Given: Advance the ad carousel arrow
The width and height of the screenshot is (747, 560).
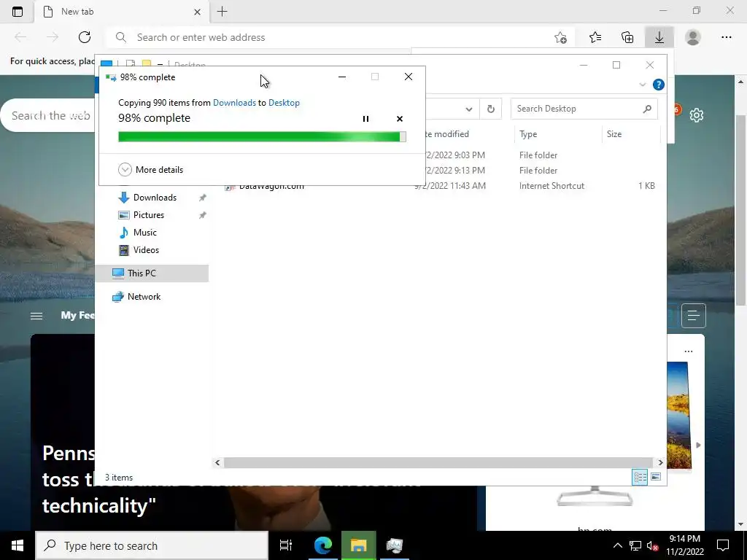Looking at the screenshot, I should click(698, 446).
